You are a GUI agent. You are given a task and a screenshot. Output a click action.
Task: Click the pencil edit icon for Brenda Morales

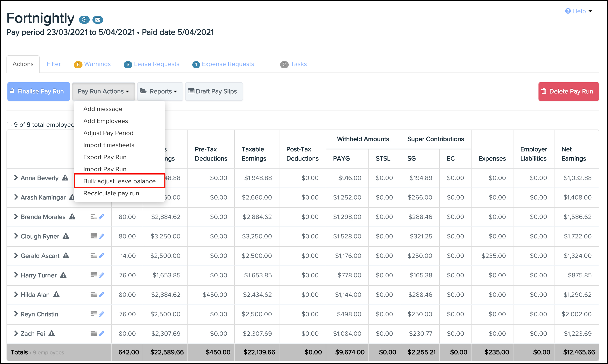pos(101,217)
